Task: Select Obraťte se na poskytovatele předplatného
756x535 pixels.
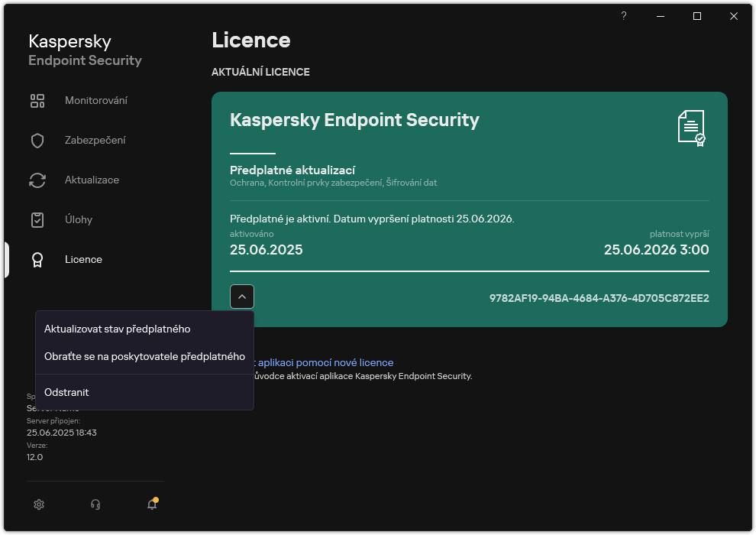Action: tap(144, 356)
